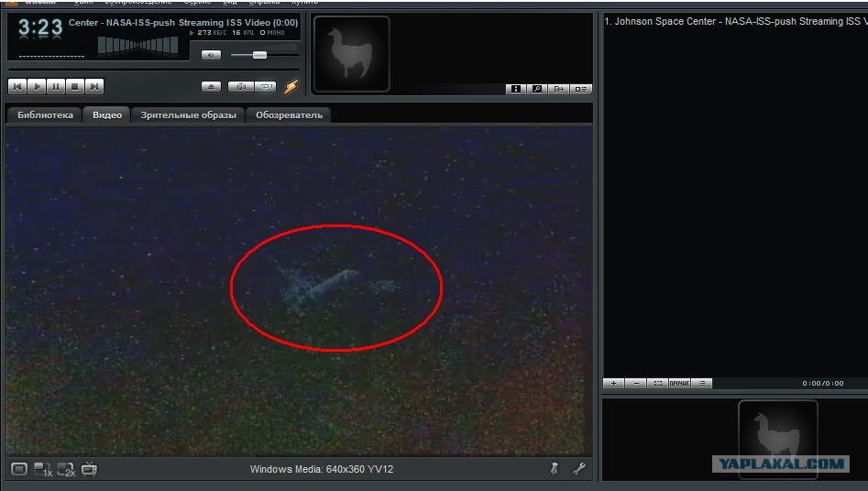868x491 pixels.
Task: Toggle the playlist view button near album art
Action: [581, 89]
